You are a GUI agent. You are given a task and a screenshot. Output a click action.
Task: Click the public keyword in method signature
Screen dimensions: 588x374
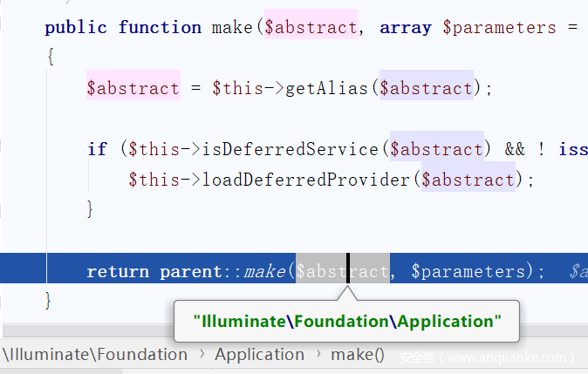(x=76, y=27)
